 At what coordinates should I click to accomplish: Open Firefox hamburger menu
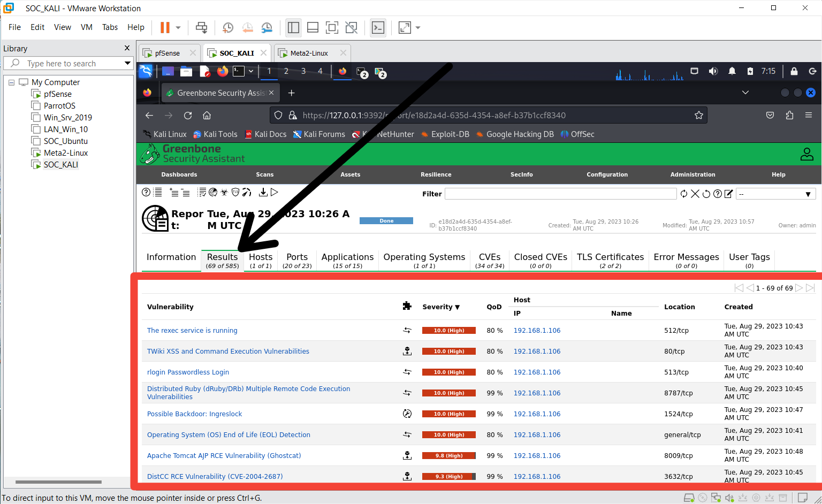tap(809, 115)
